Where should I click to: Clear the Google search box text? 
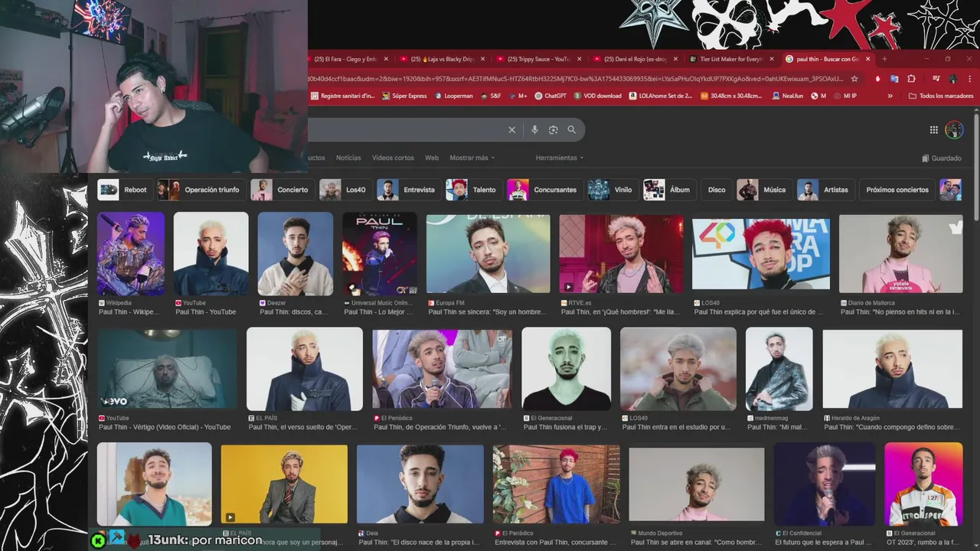click(512, 130)
